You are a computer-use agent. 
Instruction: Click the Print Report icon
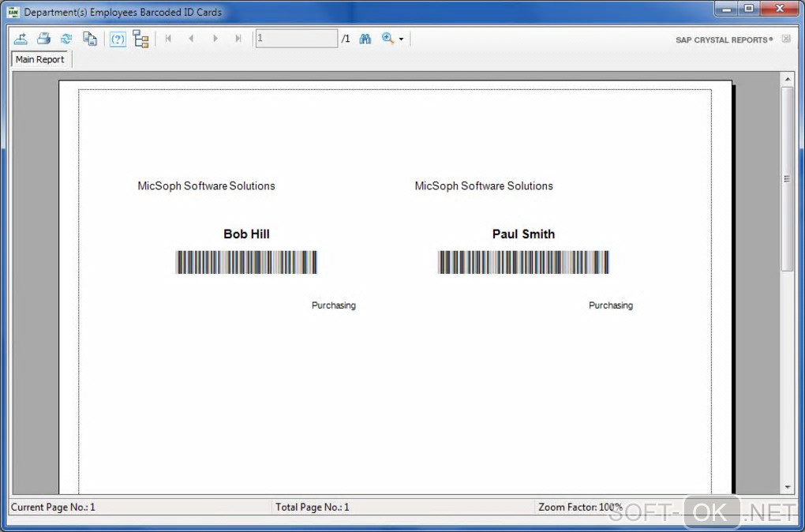tap(43, 39)
